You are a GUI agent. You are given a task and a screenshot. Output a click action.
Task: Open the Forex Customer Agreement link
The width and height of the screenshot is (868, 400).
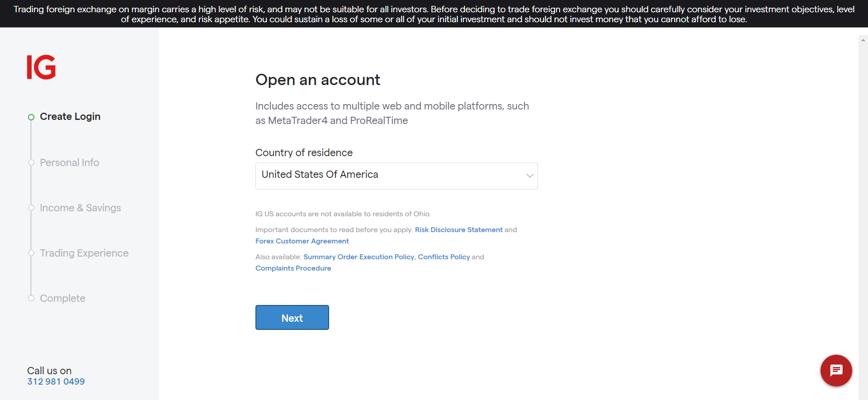302,241
